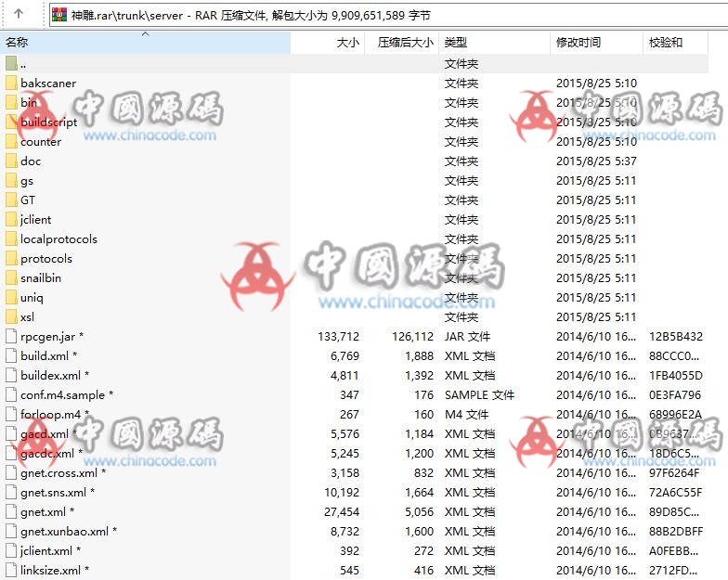
Task: Click the file name 'linksize.xml *'
Action: tap(55, 570)
